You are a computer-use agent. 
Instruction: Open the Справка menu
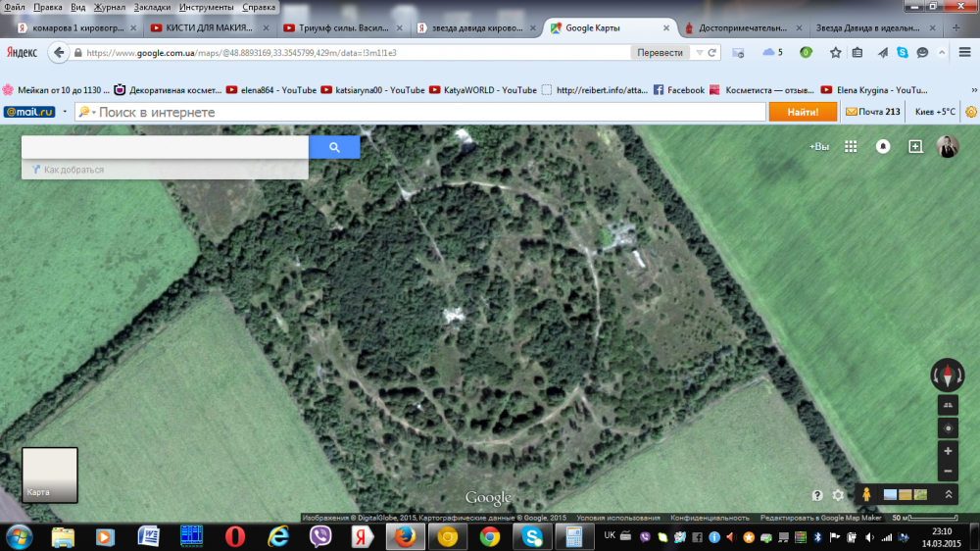point(259,7)
